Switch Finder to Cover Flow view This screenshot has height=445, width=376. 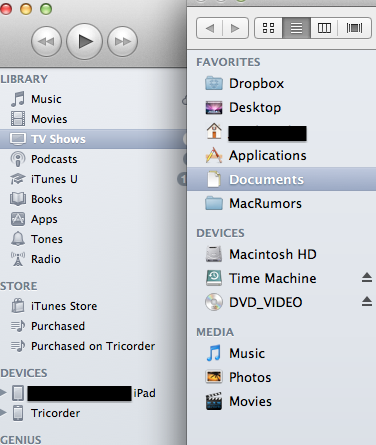point(354,28)
